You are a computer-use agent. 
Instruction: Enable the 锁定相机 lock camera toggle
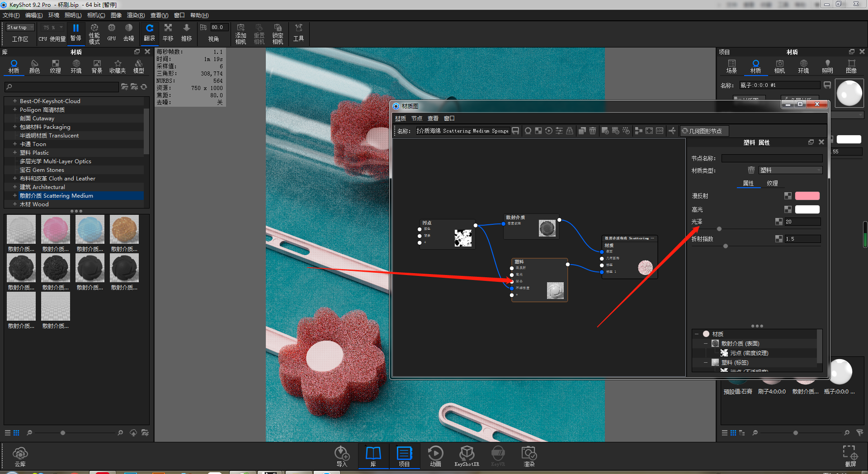click(278, 33)
